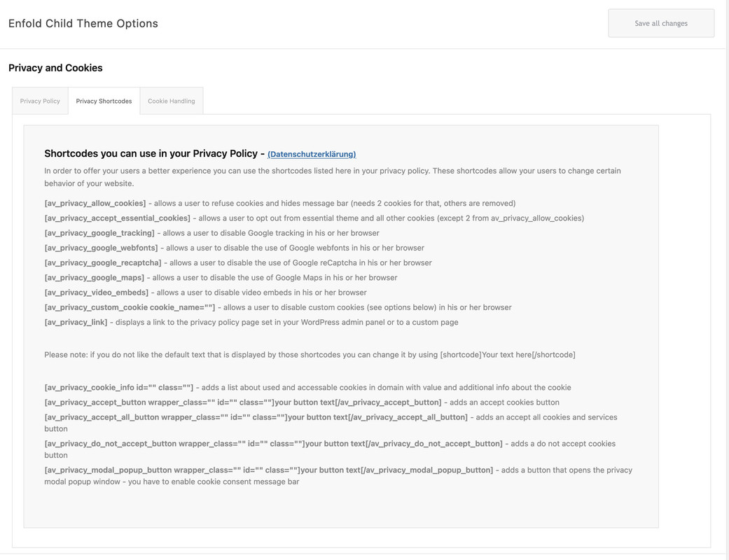Screen dimensions: 729x560
Task: Click the [av_privacy_google_tracking] shortcode text
Action: 99,233
